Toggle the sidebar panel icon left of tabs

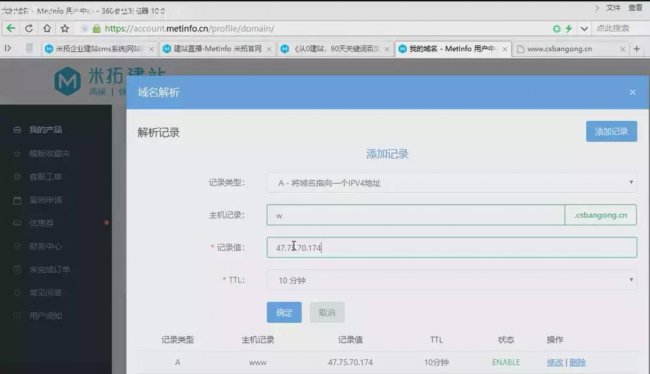[x=8, y=48]
